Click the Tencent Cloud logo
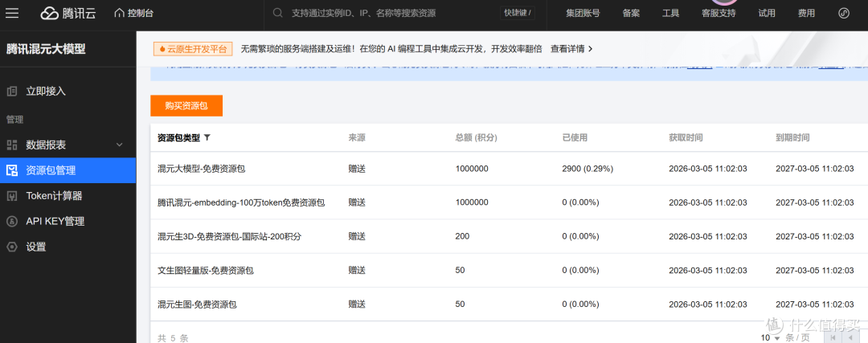 click(x=68, y=14)
